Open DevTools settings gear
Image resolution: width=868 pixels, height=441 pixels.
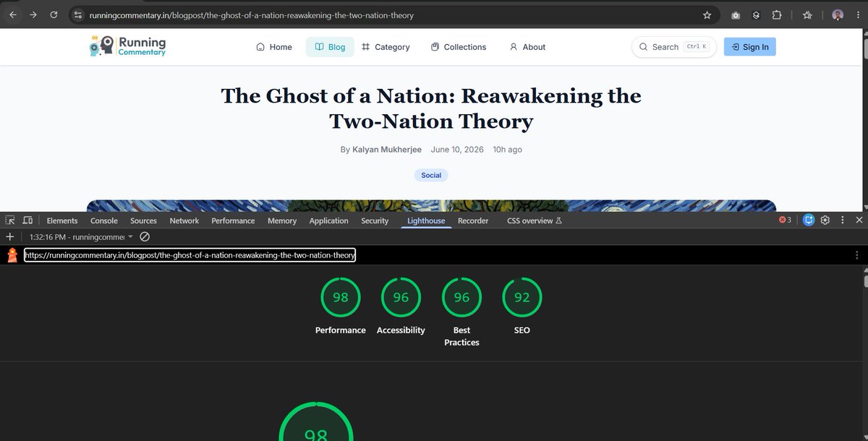[x=826, y=220]
